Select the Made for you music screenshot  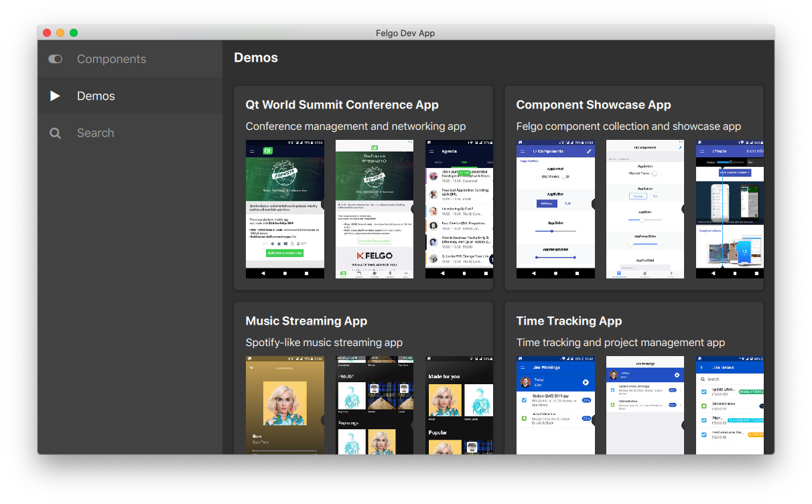[x=459, y=405]
